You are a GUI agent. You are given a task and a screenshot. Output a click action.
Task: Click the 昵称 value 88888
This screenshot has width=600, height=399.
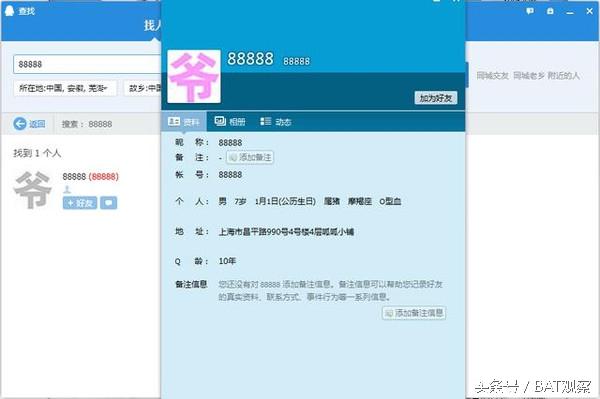pyautogui.click(x=230, y=143)
